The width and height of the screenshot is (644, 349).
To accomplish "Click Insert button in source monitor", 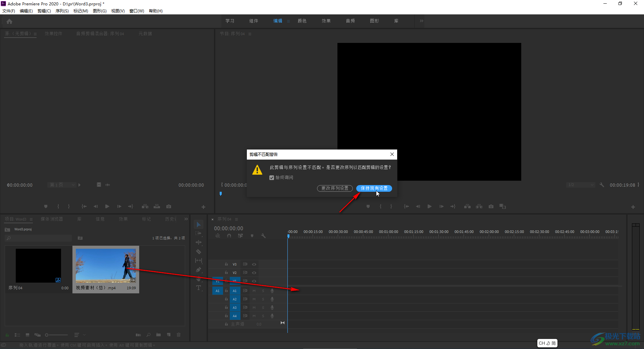I will tap(145, 207).
